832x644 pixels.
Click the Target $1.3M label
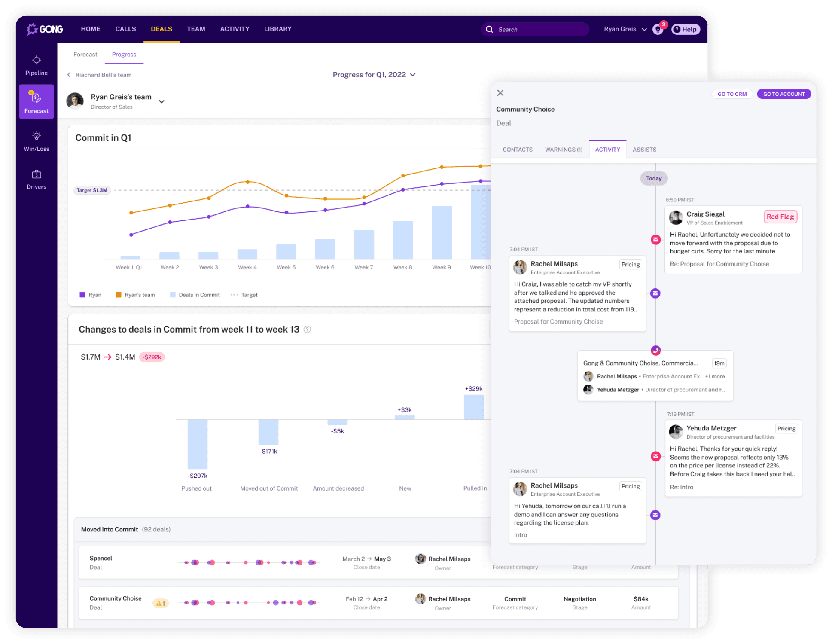tap(92, 190)
